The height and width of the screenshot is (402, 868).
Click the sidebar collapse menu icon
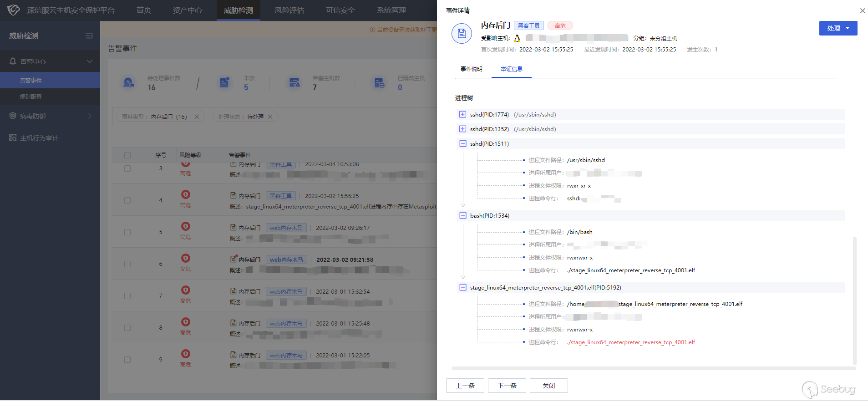[x=89, y=36]
